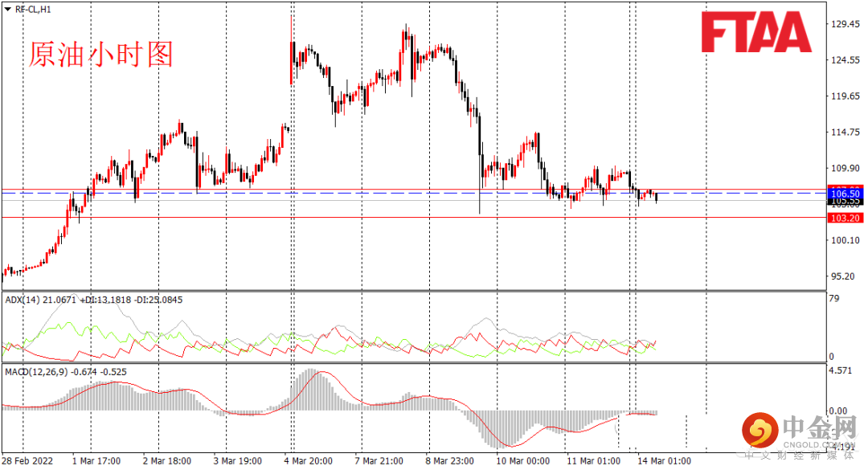The height and width of the screenshot is (470, 868).
Task: Click the ADX scale value 79
Action: point(834,298)
